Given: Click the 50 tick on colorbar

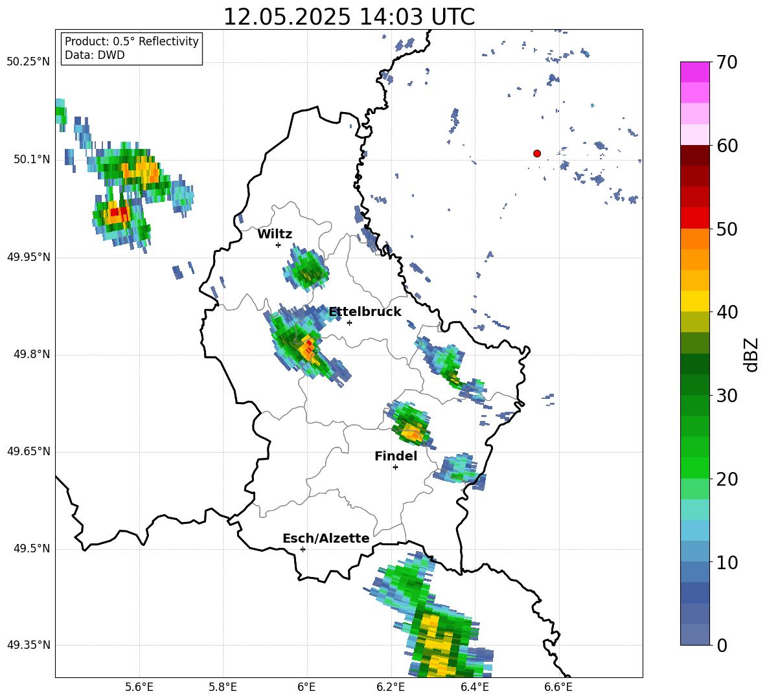Looking at the screenshot, I should [x=726, y=229].
